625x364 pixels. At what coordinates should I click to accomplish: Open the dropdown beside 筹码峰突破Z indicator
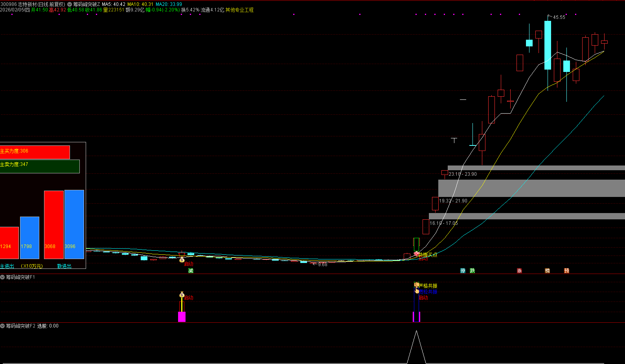[70, 4]
